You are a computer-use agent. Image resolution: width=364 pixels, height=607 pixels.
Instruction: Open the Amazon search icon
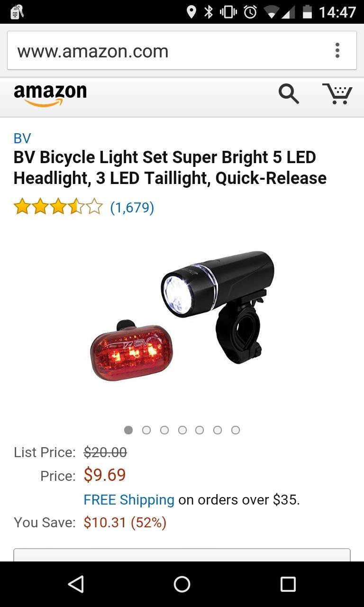point(289,93)
